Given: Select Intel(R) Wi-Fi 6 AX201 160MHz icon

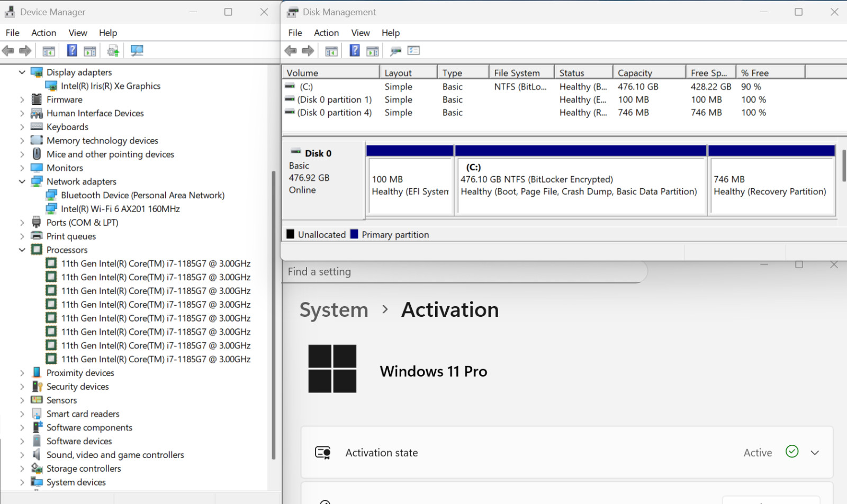Looking at the screenshot, I should 51,209.
